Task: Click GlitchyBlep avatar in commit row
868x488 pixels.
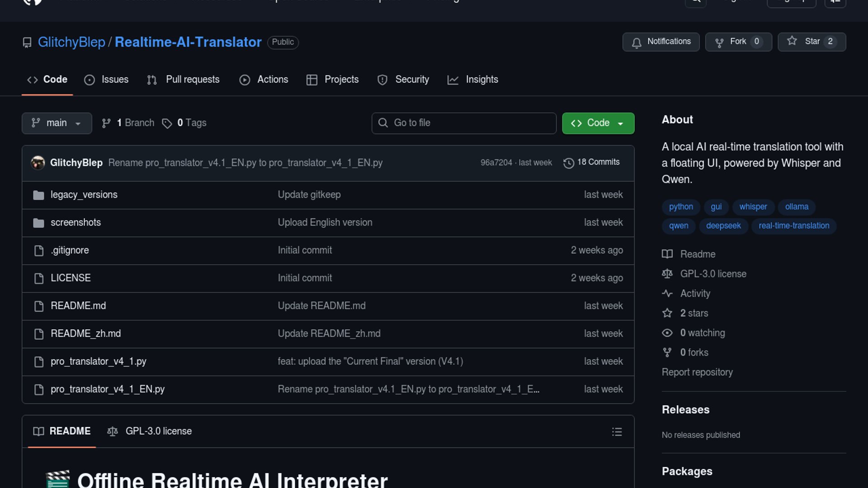Action: tap(38, 163)
